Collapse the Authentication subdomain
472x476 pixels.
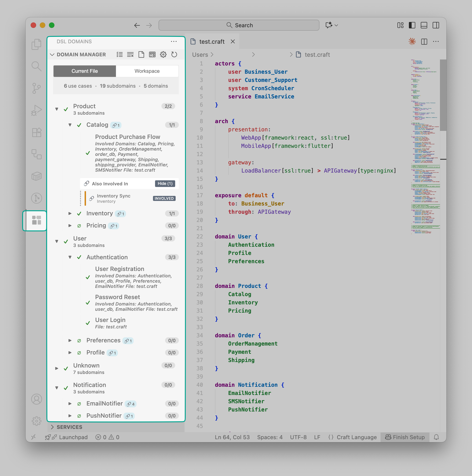point(70,257)
